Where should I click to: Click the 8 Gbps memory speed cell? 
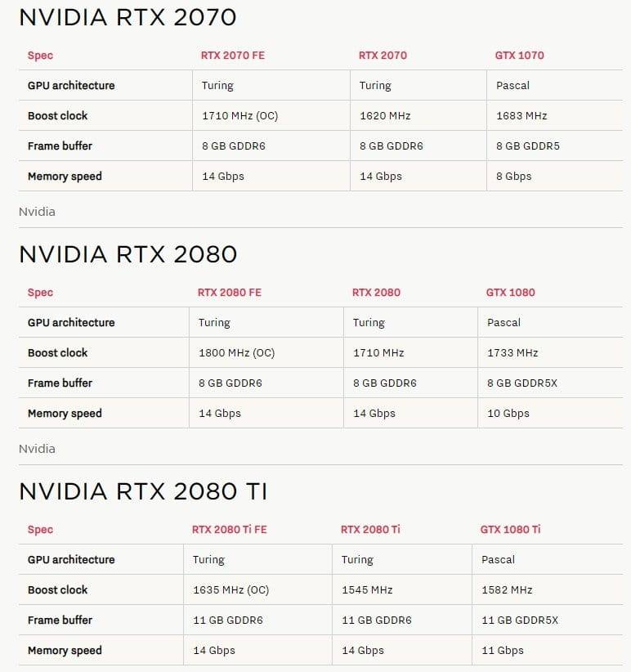click(514, 177)
